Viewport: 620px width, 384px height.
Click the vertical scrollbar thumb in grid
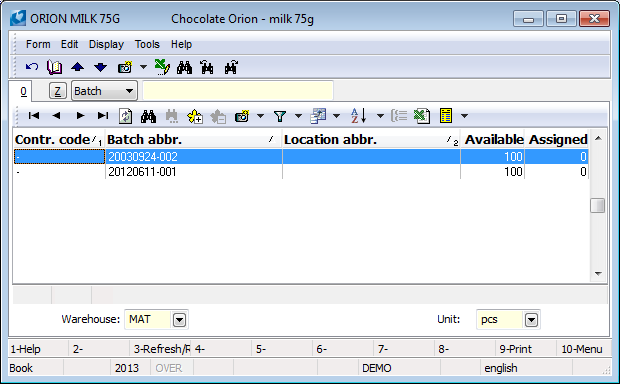[597, 205]
